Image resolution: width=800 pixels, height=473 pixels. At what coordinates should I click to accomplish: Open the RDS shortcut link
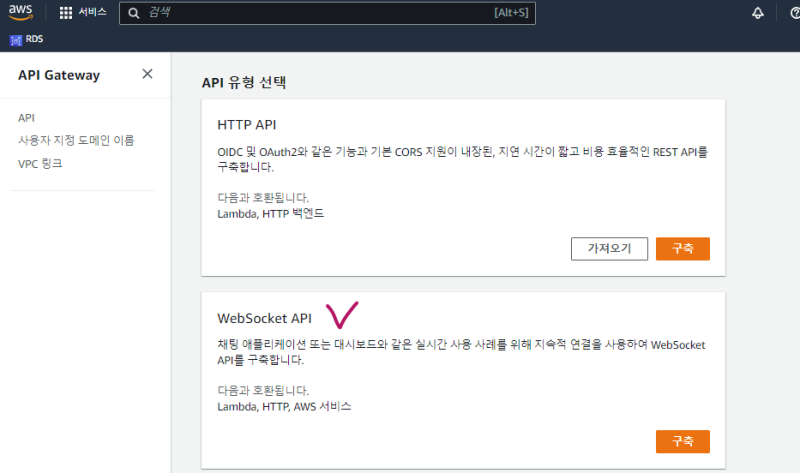34,39
